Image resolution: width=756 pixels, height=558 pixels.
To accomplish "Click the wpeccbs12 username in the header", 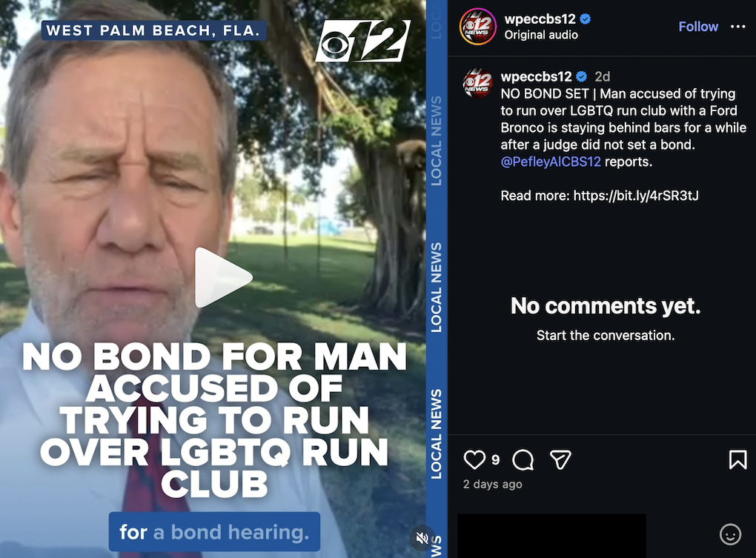I will pos(540,19).
